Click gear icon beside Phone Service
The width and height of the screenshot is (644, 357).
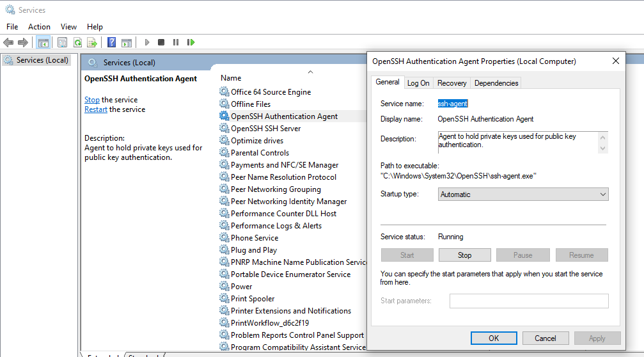(x=224, y=237)
